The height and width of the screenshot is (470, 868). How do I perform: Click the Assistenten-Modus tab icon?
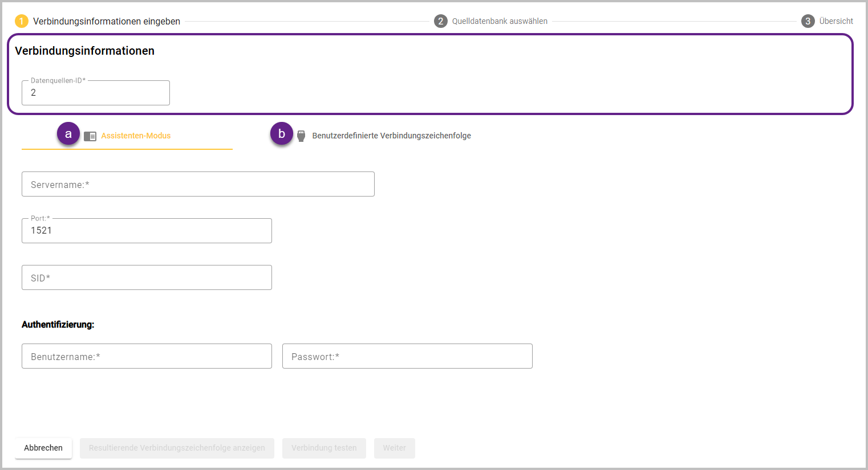[90, 136]
